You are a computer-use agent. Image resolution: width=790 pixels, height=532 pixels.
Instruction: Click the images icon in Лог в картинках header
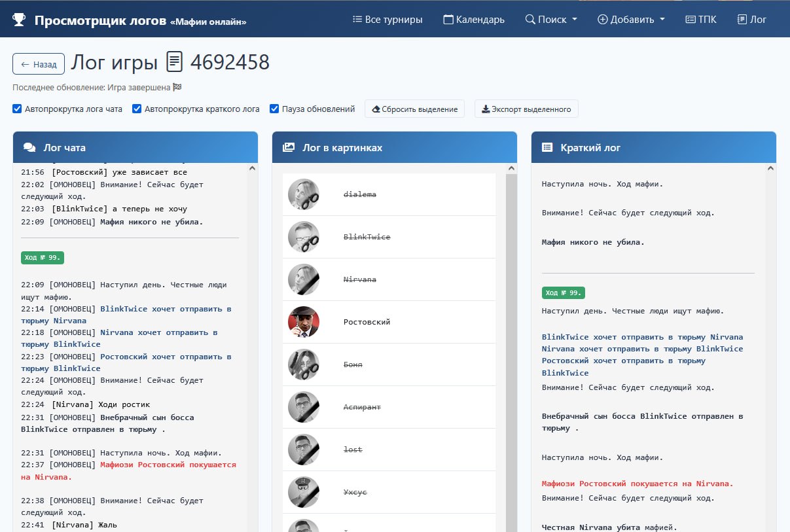click(x=289, y=148)
